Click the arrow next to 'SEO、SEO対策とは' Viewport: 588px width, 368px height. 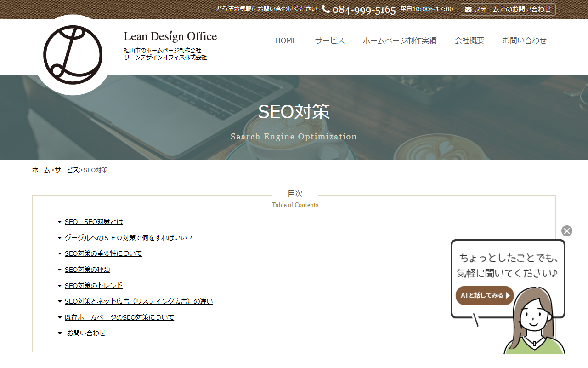click(60, 222)
